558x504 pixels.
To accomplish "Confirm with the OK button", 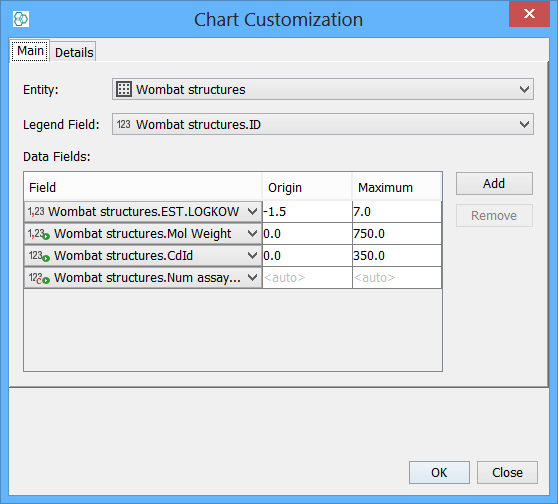I will point(439,472).
